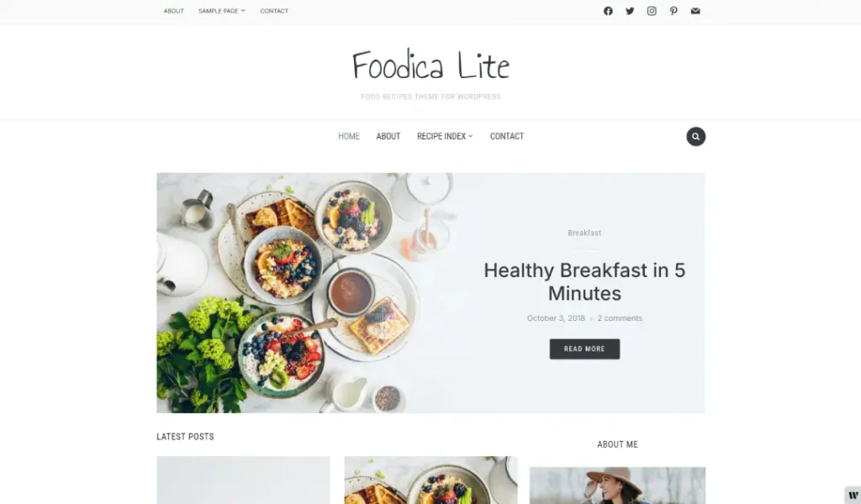Viewport: 861px width, 504px height.
Task: Open the Healthy Breakfast in 5 Minutes title
Action: click(x=584, y=281)
